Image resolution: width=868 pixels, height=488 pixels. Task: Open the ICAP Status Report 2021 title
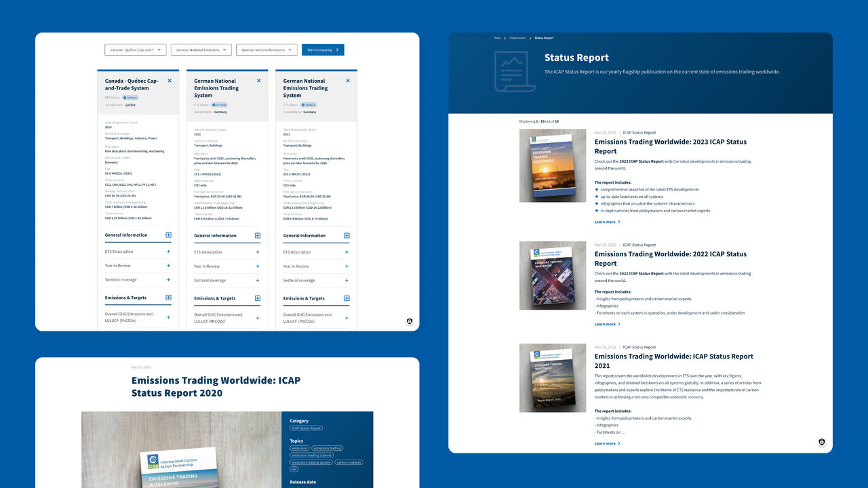pyautogui.click(x=674, y=361)
